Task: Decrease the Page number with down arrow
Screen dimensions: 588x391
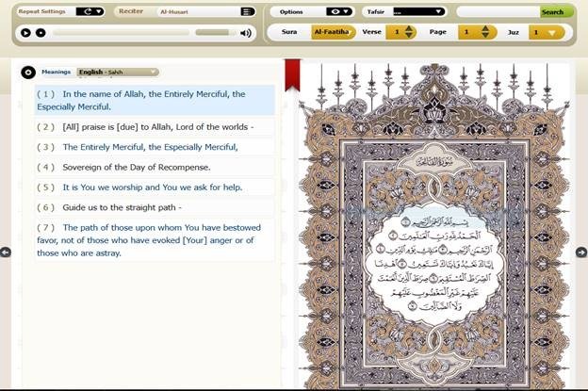Action: pos(485,36)
